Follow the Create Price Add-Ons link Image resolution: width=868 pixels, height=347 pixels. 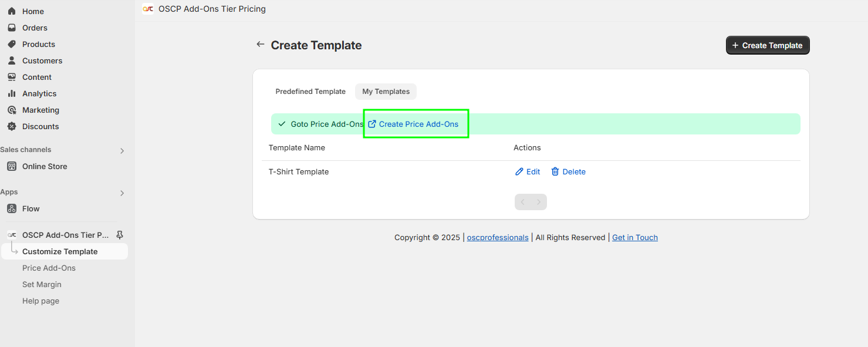tap(418, 124)
